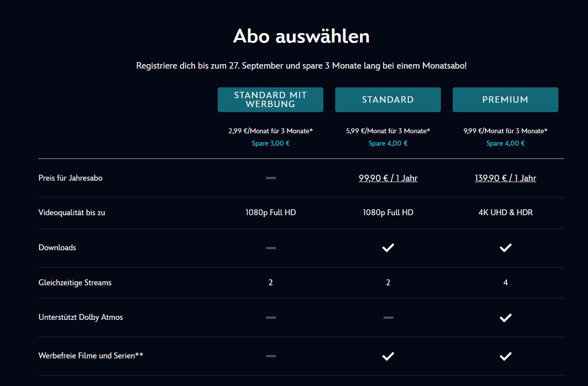Image resolution: width=588 pixels, height=386 pixels.
Task: Open the 99,90 € / 1 Jahr link
Action: 388,178
